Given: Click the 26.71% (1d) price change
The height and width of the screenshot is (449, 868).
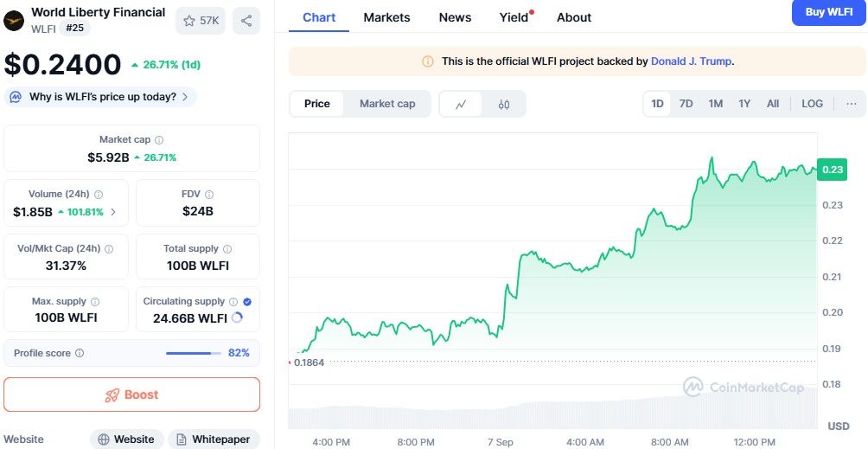Looking at the screenshot, I should (166, 65).
